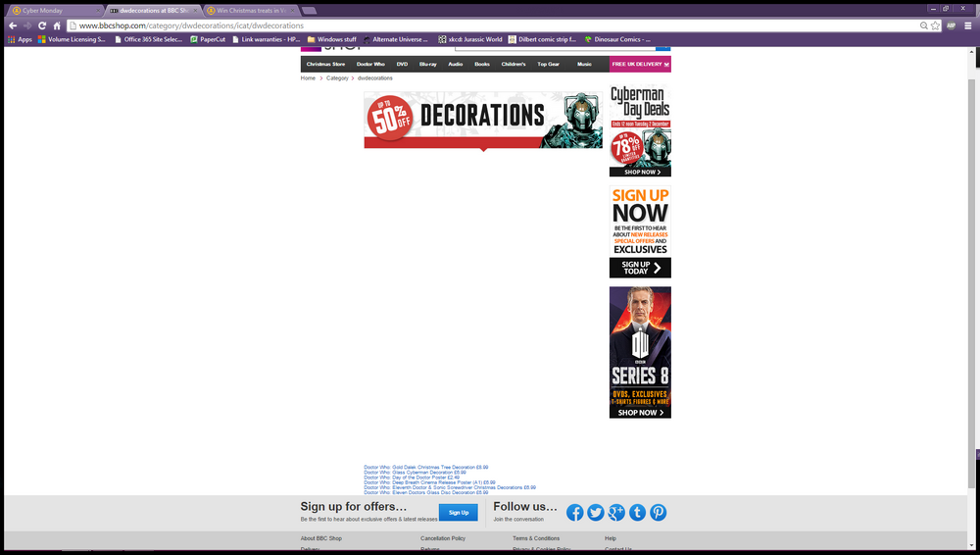Close the Cyber Monday tab
Image resolution: width=980 pixels, height=555 pixels.
(x=98, y=11)
